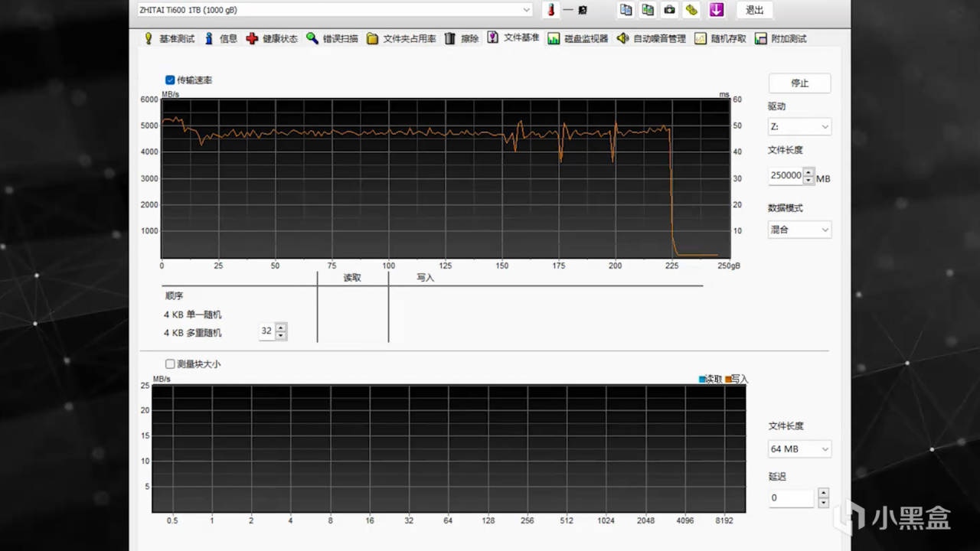
Task: Click the 停止 stop button
Action: pyautogui.click(x=799, y=83)
